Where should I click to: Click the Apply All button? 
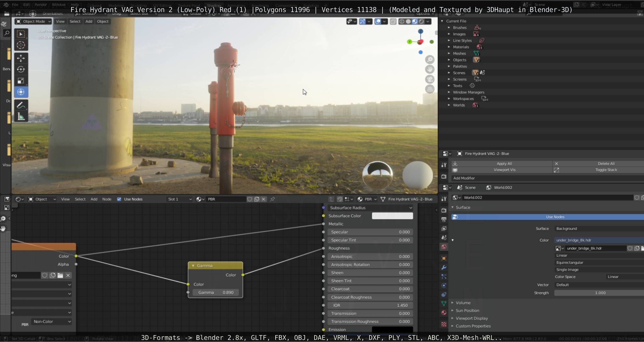504,163
